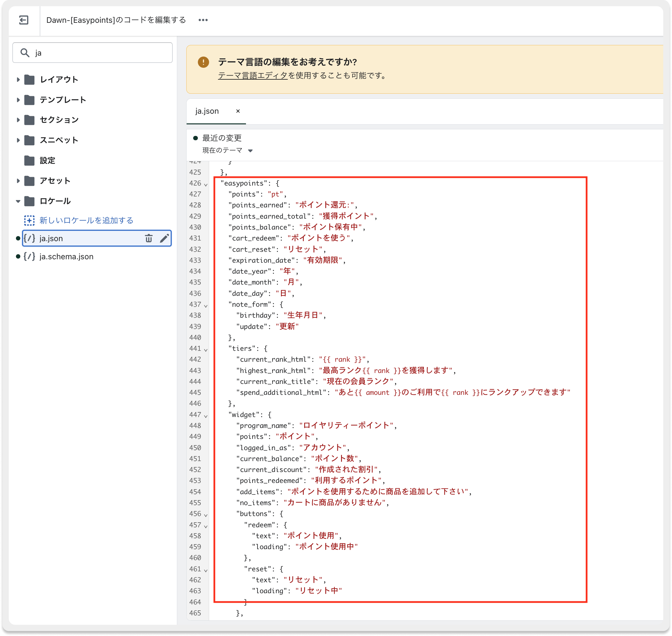Fold the easypoints block at line 426

point(206,185)
